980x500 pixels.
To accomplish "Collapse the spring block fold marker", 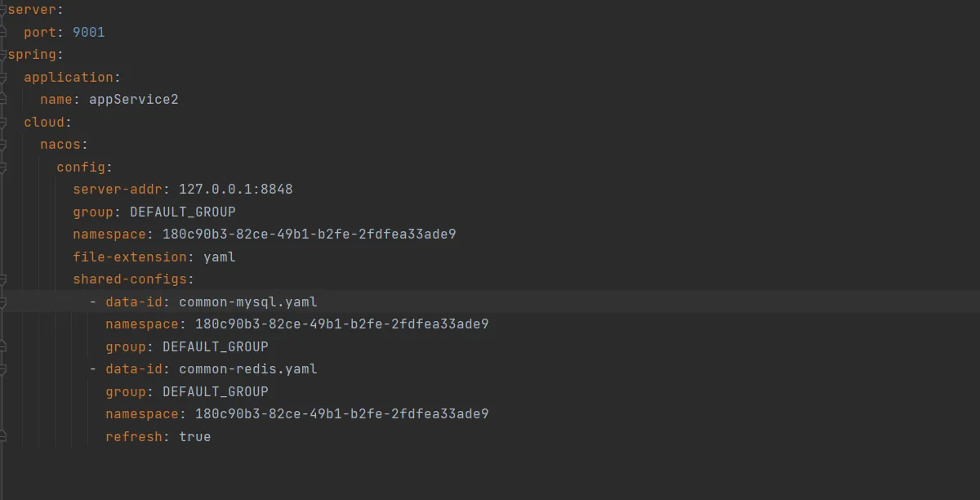I will [2, 55].
